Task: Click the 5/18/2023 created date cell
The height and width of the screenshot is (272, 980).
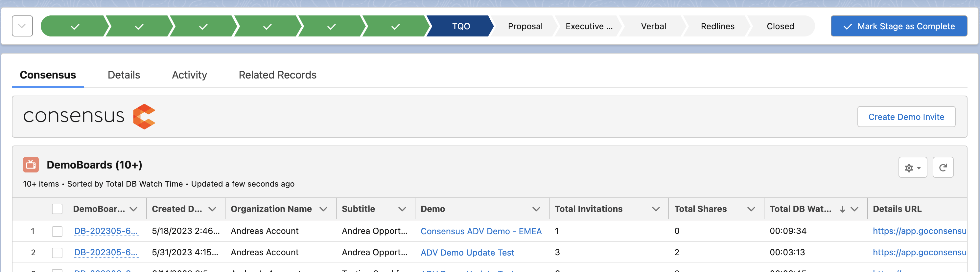Action: tap(186, 231)
